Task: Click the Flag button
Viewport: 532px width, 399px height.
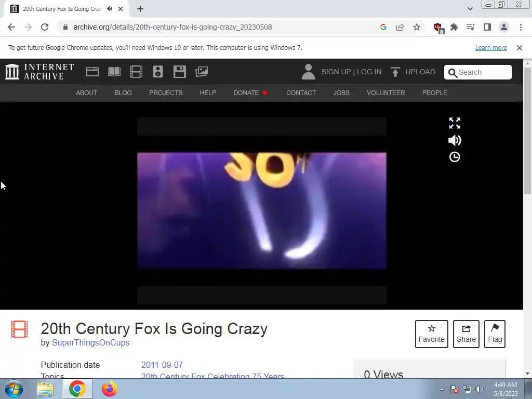Action: (495, 334)
